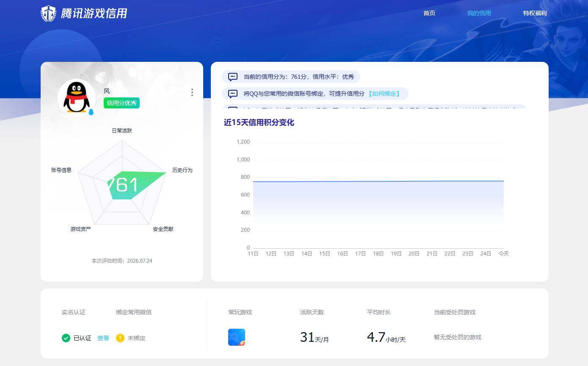Click the 常玩游戏 label

[x=240, y=312]
